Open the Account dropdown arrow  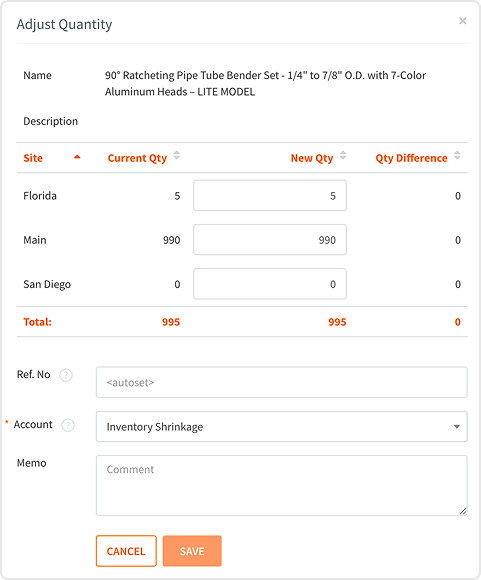tap(457, 427)
